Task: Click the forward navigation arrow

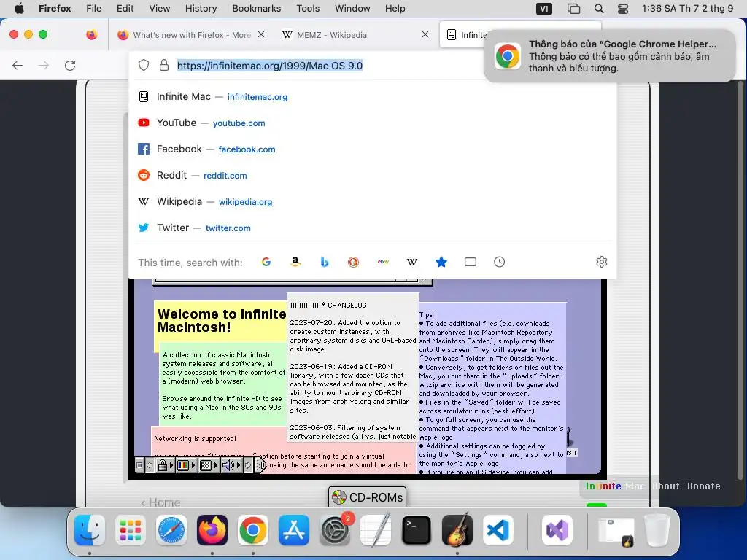Action: click(x=44, y=65)
